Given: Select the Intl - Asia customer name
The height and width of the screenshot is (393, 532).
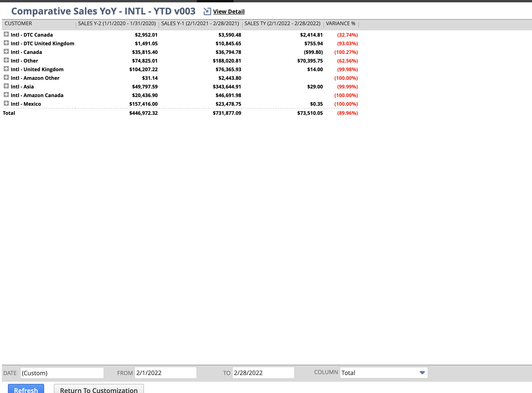Looking at the screenshot, I should 22,87.
